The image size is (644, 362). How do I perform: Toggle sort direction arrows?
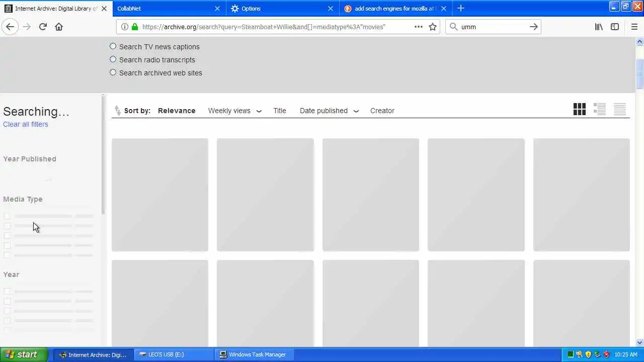coord(117,110)
